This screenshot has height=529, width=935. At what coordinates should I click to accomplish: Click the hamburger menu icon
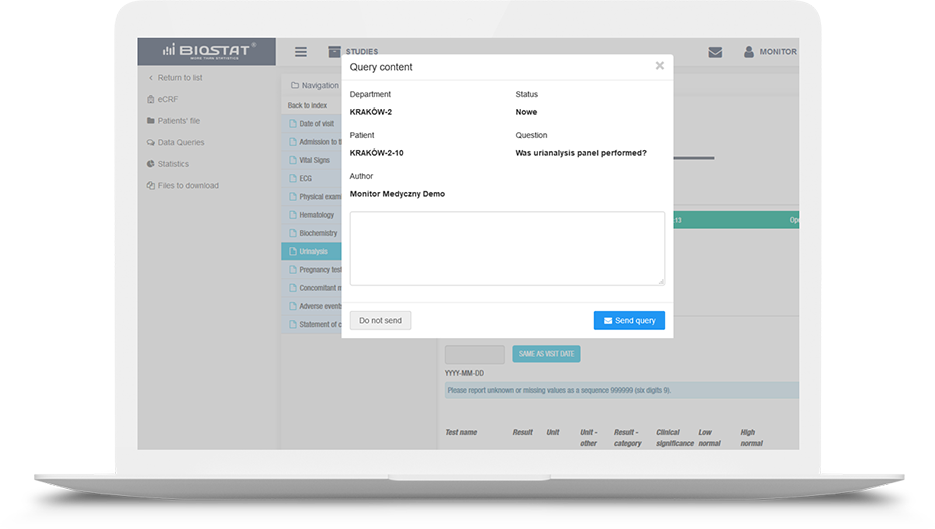pos(301,52)
